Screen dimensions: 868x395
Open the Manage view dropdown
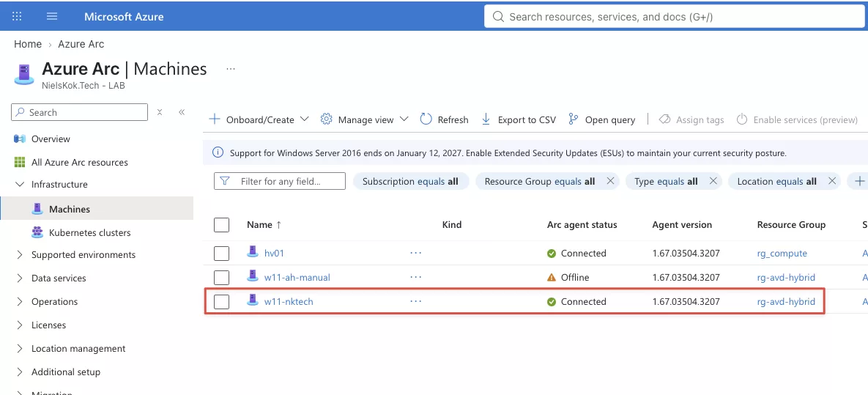[x=365, y=119]
